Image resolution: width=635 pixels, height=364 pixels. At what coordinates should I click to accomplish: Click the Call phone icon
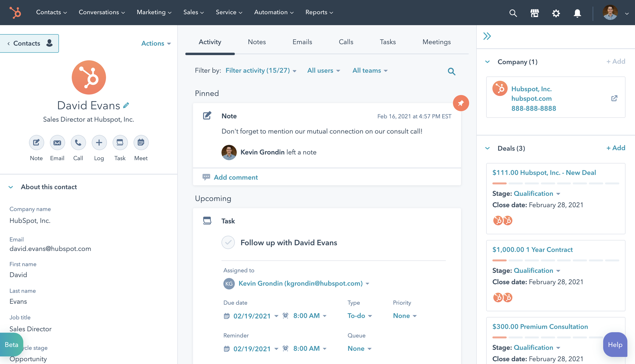pos(78,143)
